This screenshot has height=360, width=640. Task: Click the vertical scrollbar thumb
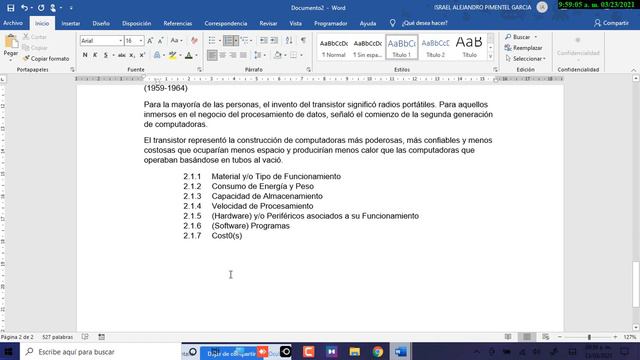[636, 284]
